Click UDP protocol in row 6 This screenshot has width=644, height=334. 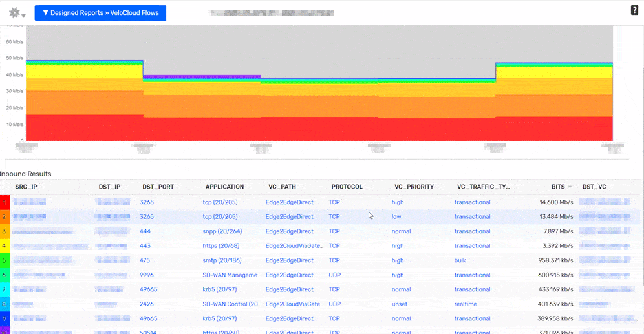point(335,275)
